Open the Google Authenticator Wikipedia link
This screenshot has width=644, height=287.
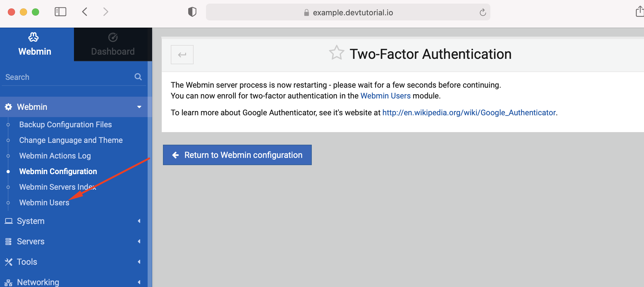pos(469,113)
